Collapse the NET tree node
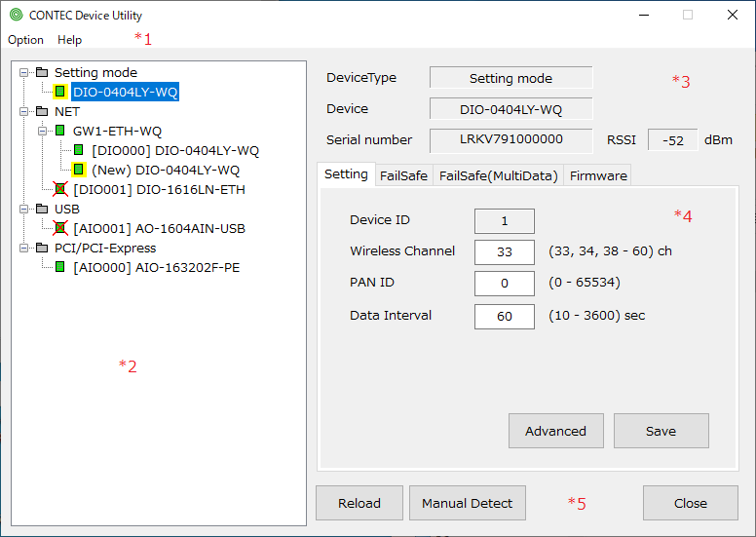 tap(23, 111)
